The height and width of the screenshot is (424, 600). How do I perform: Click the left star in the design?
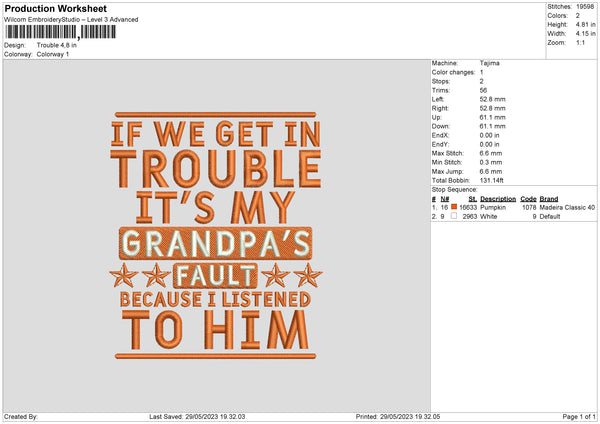(126, 275)
